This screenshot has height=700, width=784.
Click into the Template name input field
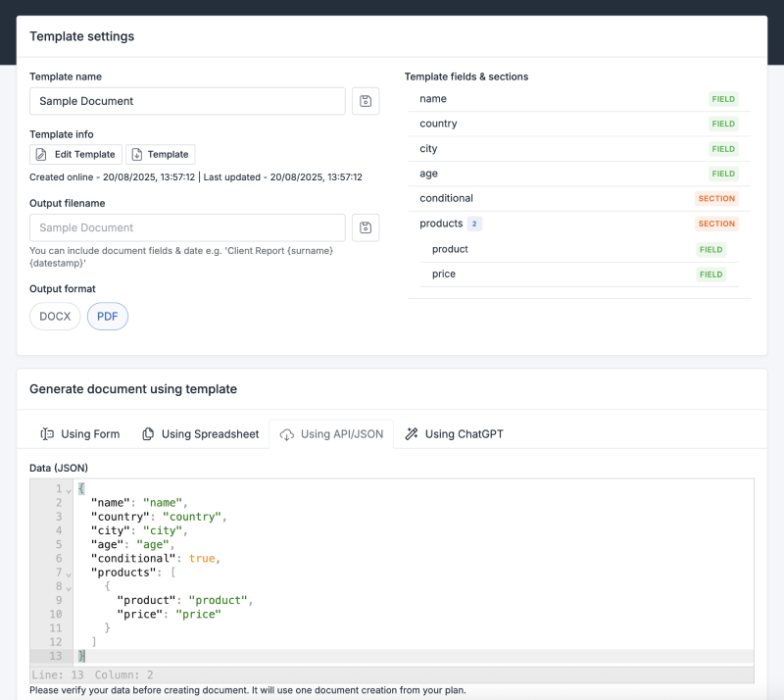point(187,101)
